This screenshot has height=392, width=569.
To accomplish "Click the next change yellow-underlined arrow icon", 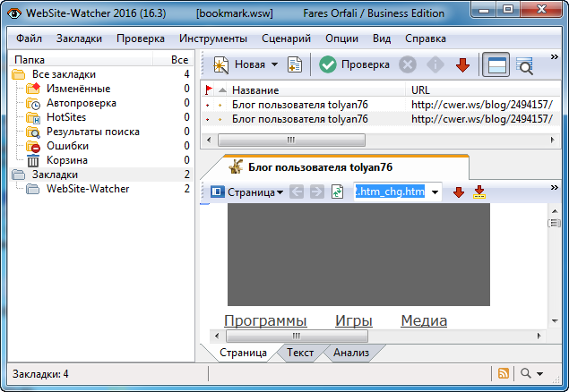I will [x=479, y=192].
